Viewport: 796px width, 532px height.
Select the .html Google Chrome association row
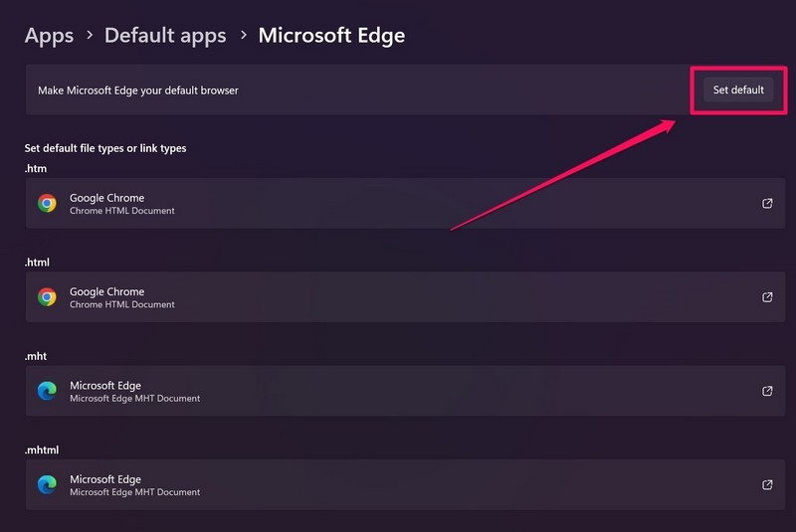[x=398, y=297]
